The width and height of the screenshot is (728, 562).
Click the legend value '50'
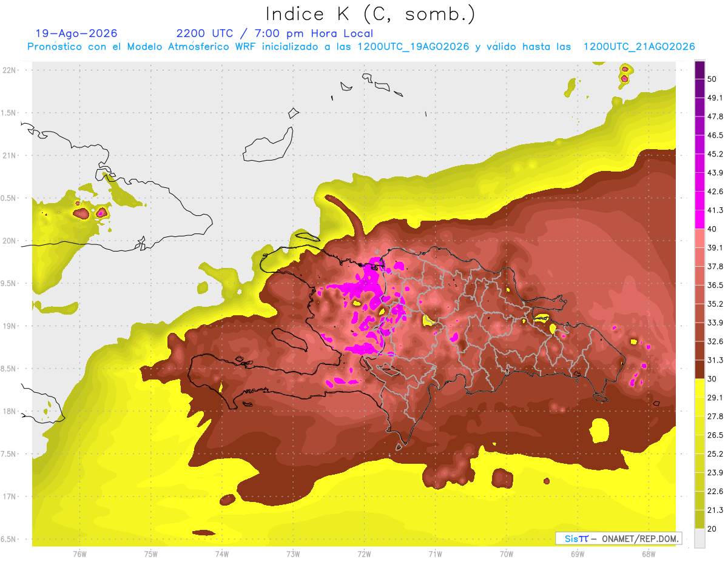point(712,79)
